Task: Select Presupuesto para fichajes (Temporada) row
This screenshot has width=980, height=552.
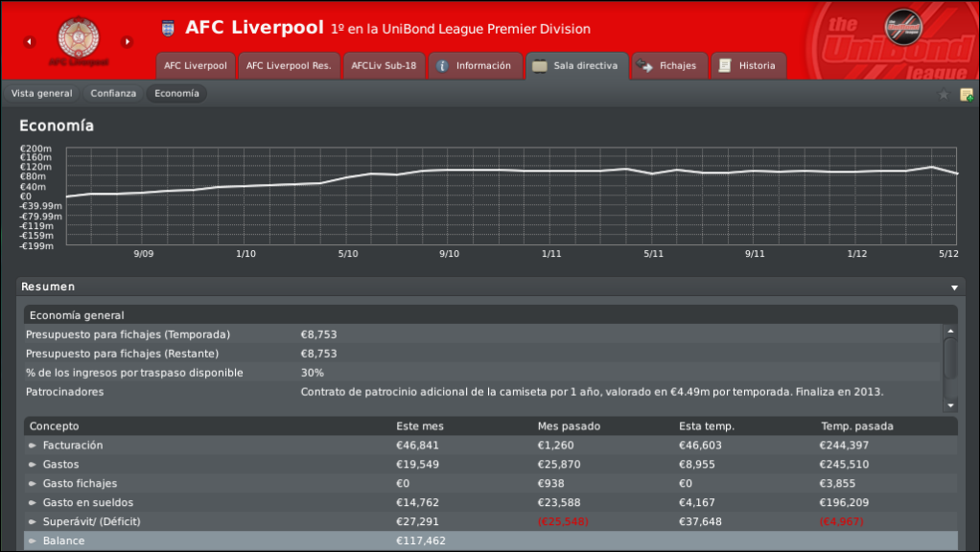Action: (x=482, y=334)
